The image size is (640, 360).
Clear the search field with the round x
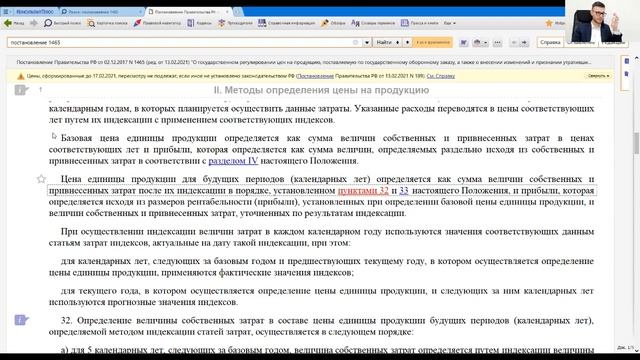355,42
